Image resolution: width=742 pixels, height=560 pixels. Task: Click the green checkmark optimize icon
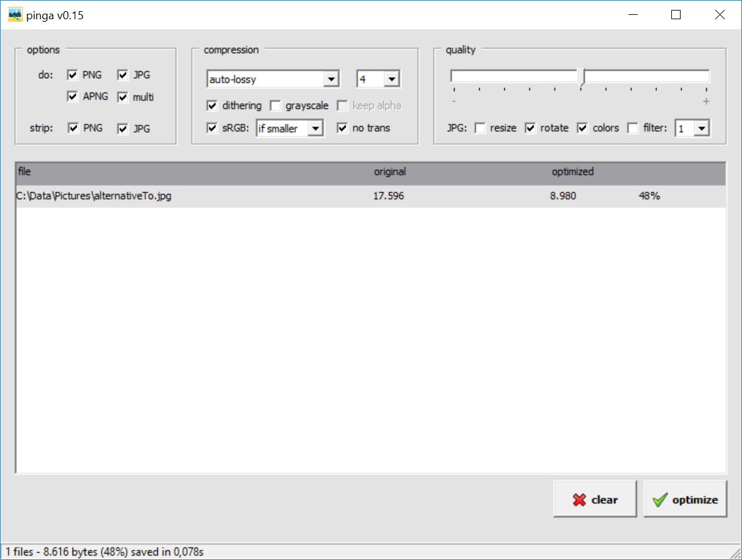(659, 499)
